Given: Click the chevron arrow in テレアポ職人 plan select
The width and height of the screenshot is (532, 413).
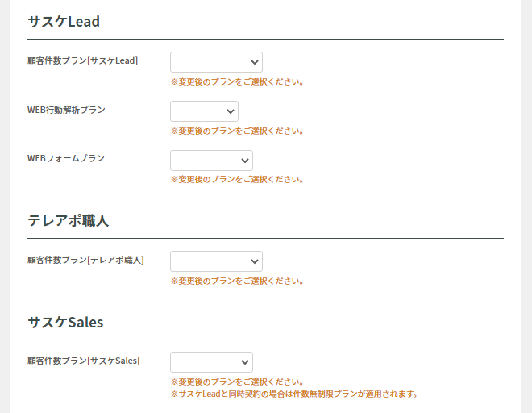Looking at the screenshot, I should pos(255,261).
